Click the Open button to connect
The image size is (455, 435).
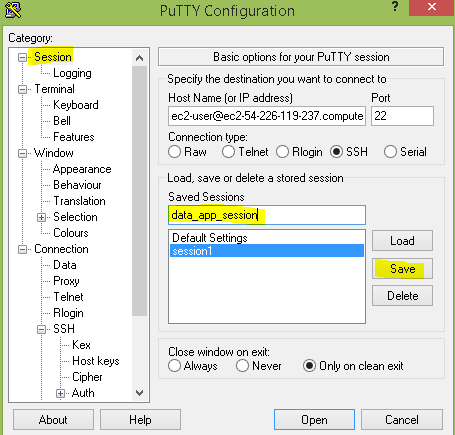tap(314, 420)
